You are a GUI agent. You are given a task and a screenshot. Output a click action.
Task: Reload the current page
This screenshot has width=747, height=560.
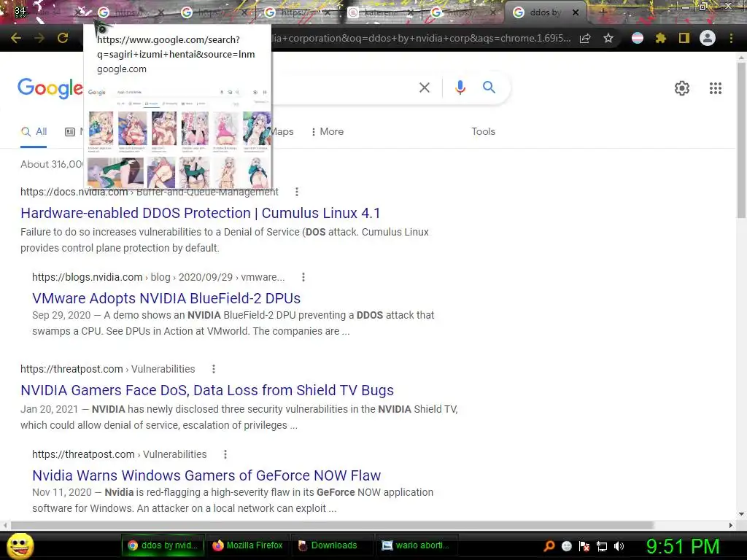tap(63, 38)
